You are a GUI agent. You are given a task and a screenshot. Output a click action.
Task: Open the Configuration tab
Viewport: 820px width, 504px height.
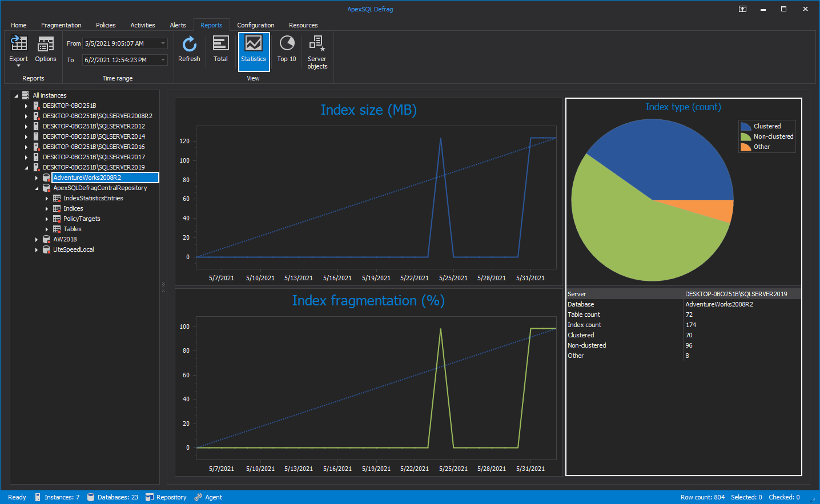tap(256, 25)
